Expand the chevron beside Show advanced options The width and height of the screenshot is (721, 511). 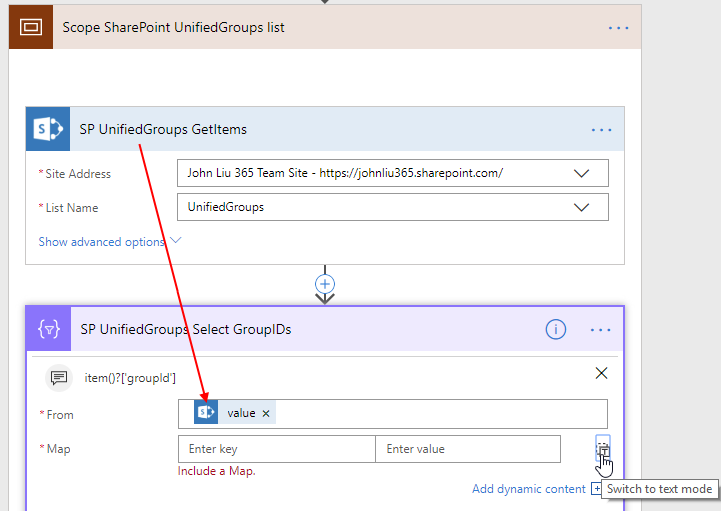click(176, 241)
